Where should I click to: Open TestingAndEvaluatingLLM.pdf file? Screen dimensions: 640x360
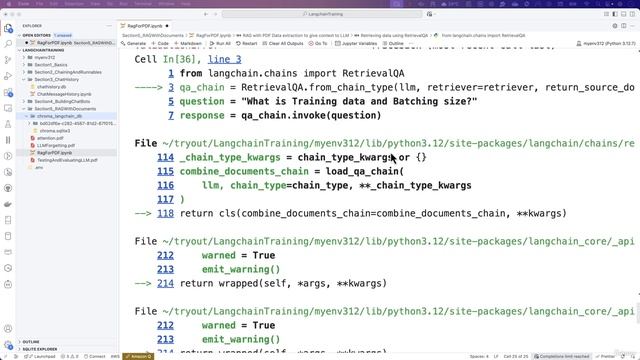(67, 160)
